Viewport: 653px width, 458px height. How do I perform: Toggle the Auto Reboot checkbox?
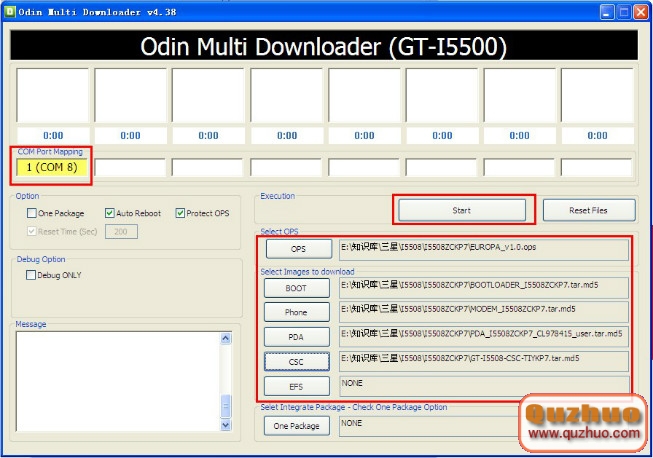pos(110,213)
